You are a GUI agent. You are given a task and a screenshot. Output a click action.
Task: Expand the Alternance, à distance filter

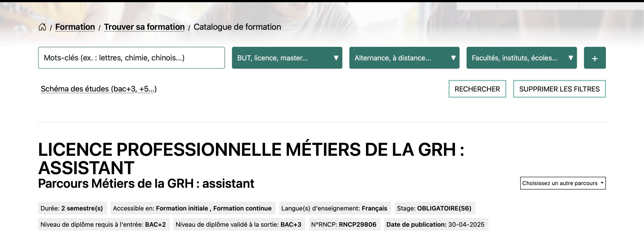(404, 58)
